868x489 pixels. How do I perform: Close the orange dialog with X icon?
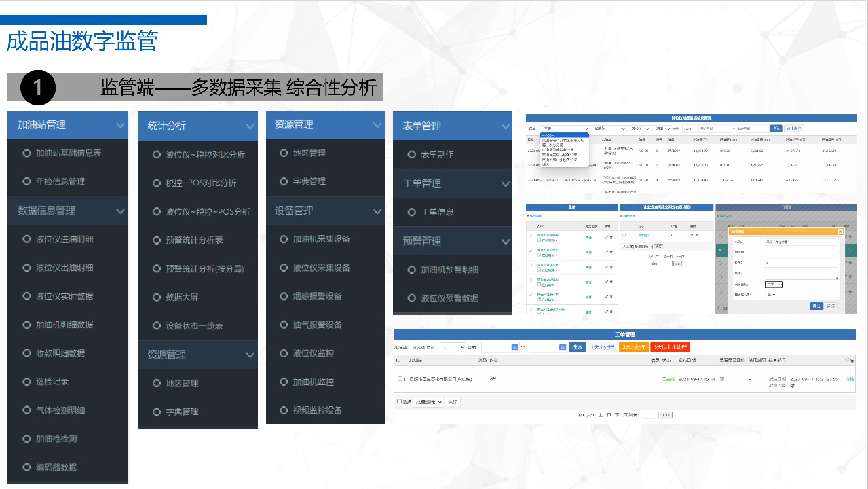click(840, 231)
